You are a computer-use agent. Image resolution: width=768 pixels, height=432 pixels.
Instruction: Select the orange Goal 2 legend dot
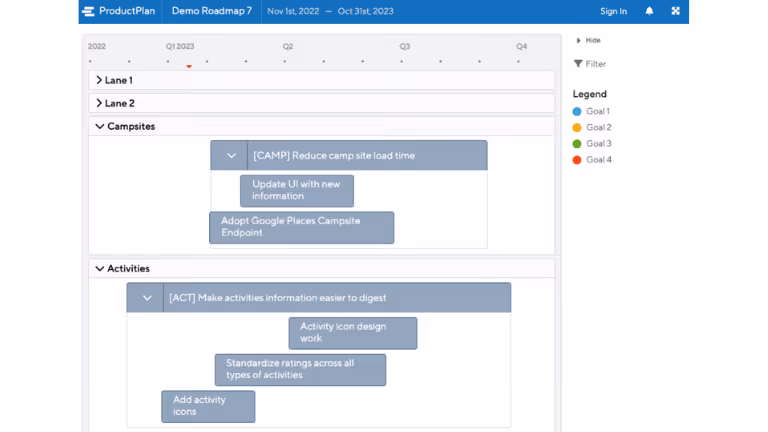(577, 127)
